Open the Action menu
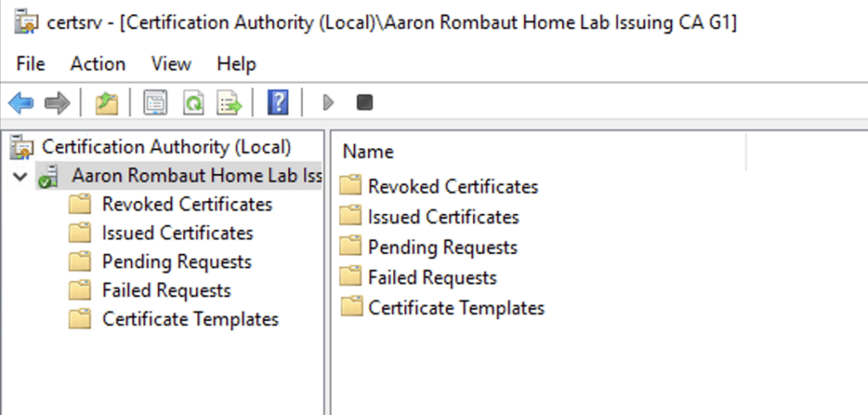Viewport: 868px width, 415px height. click(x=97, y=64)
